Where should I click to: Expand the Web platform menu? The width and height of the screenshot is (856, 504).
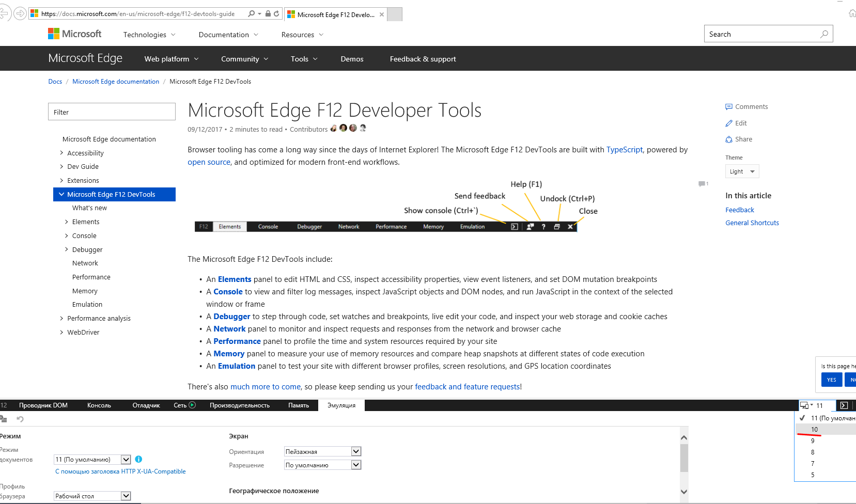click(x=172, y=59)
